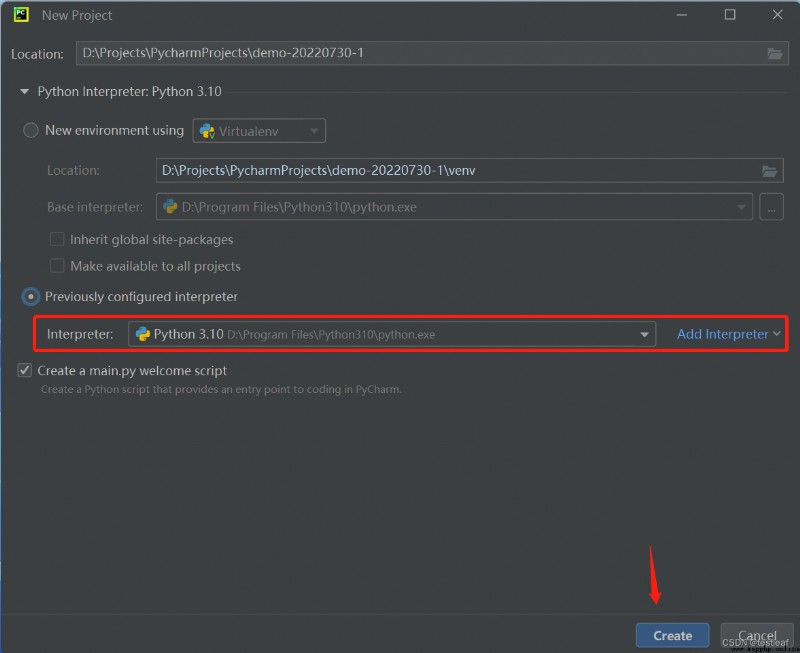Minimize the New Project window
This screenshot has width=800, height=653.
[682, 15]
